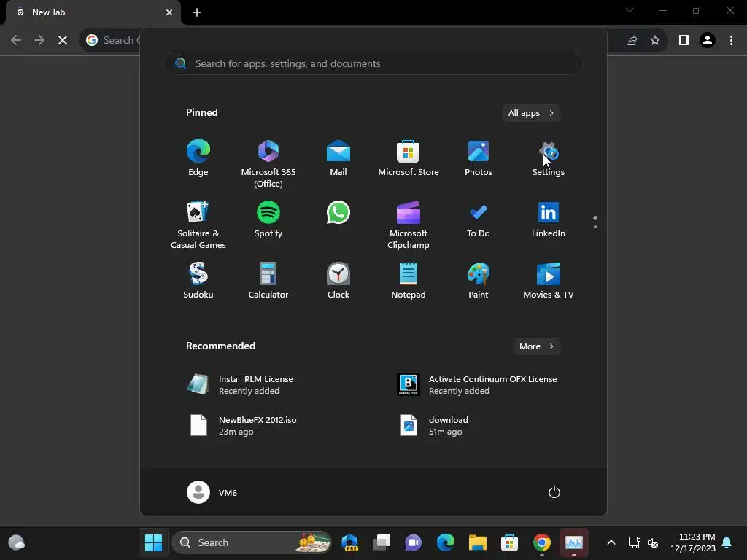This screenshot has width=747, height=560.
Task: Click the Start menu search field
Action: tap(373, 64)
